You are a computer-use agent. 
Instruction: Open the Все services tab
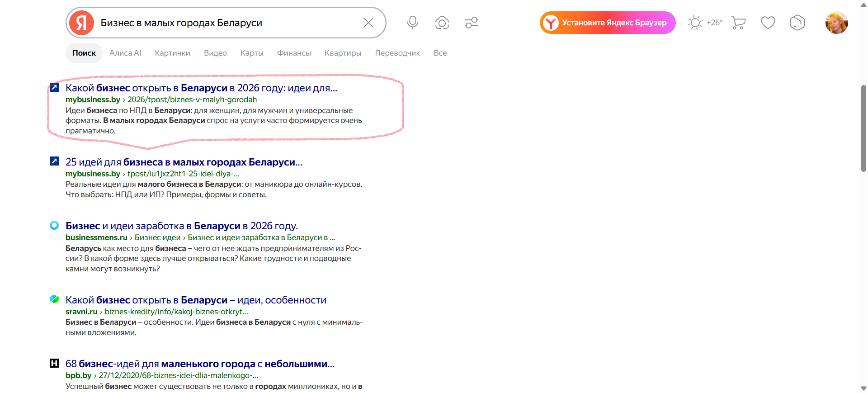point(440,53)
